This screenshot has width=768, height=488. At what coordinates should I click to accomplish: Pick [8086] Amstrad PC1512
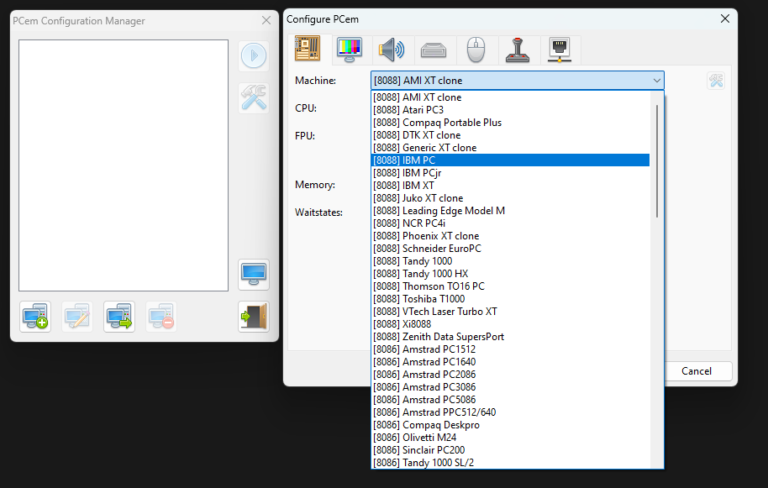(x=510, y=349)
